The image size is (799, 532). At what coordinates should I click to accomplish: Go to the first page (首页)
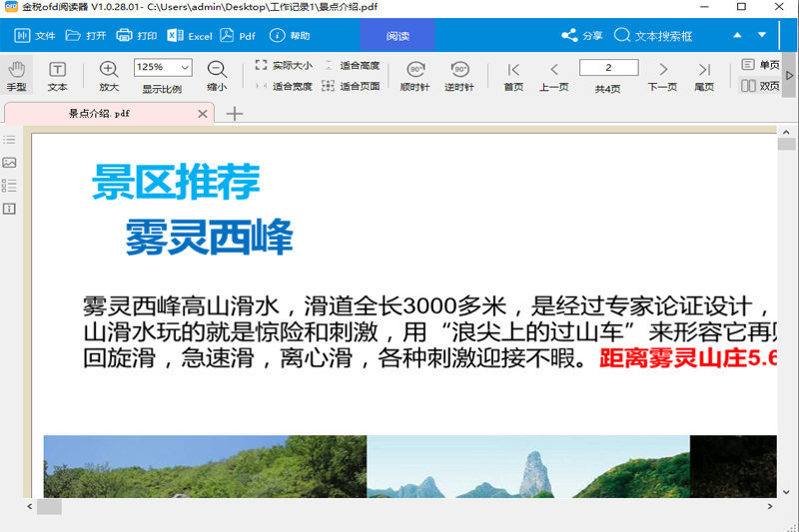coord(513,75)
